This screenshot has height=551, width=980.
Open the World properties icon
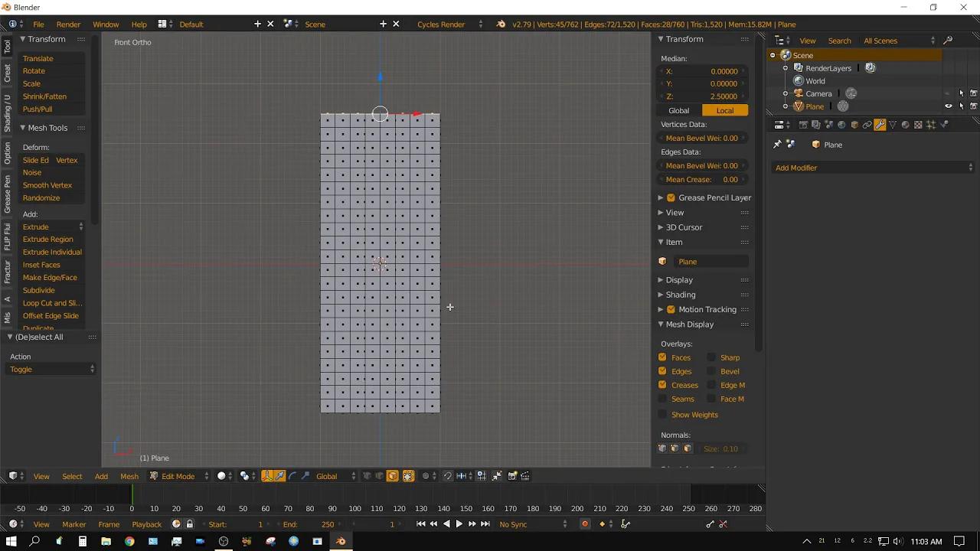click(x=841, y=125)
